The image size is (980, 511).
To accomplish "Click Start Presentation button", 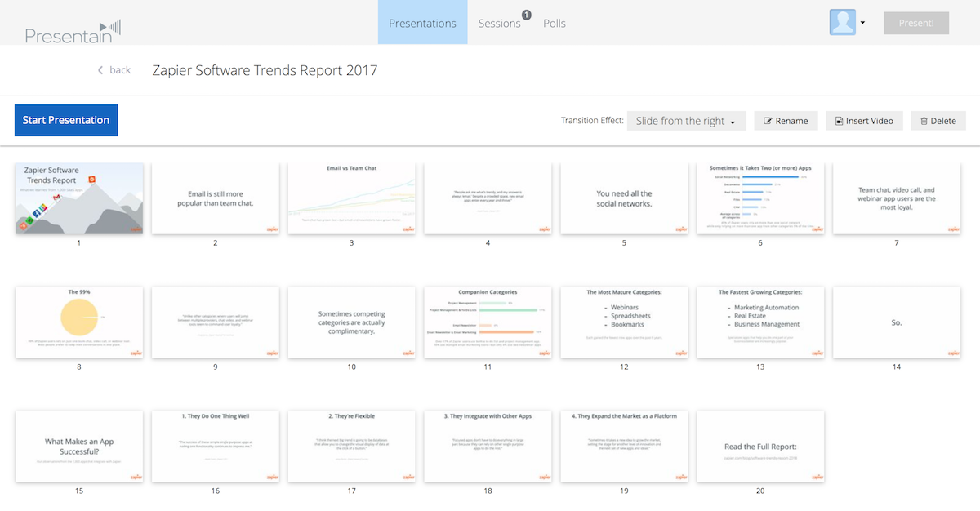I will 66,120.
